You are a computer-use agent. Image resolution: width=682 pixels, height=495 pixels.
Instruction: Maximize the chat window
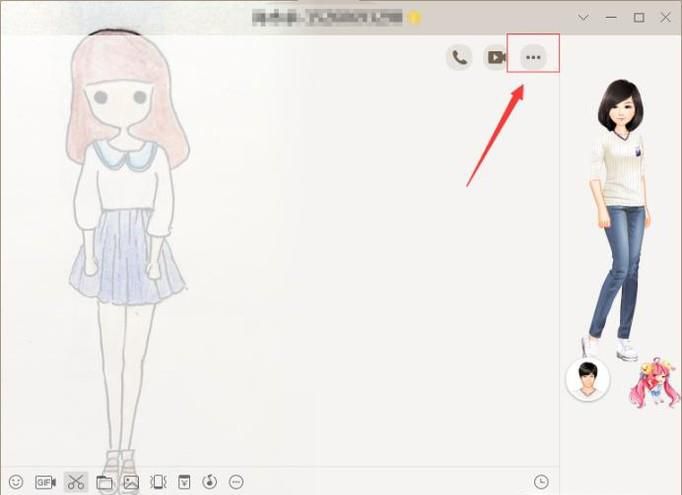[x=639, y=17]
